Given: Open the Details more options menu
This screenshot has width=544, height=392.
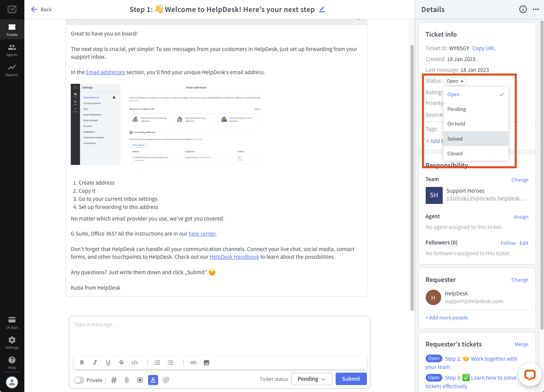Looking at the screenshot, I should pos(535,9).
